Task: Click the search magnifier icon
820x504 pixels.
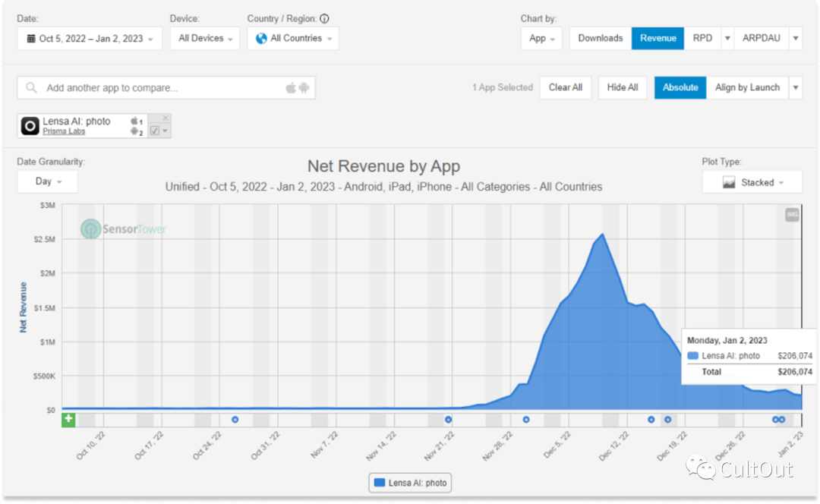Action: (x=31, y=88)
